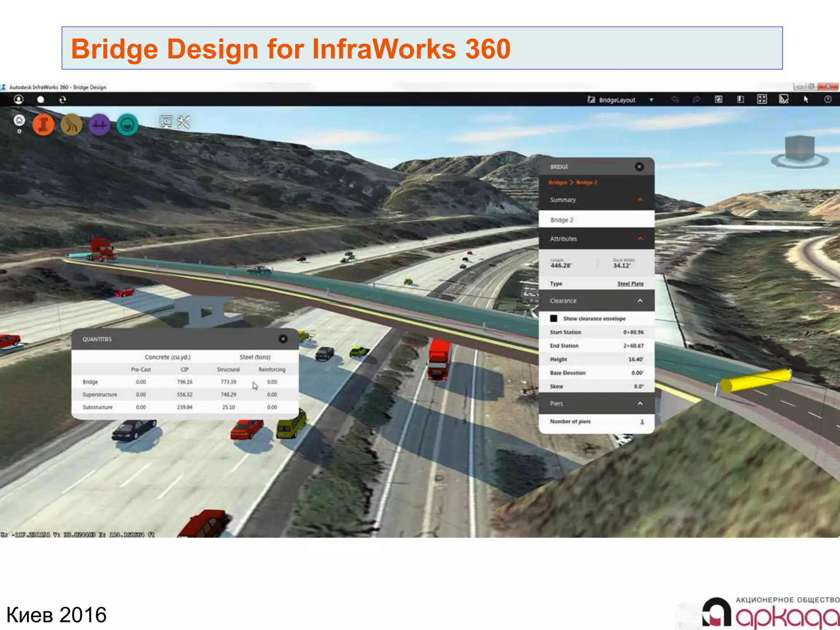The width and height of the screenshot is (840, 630).
Task: Click the End Station value 2+60.67
Action: click(x=633, y=346)
